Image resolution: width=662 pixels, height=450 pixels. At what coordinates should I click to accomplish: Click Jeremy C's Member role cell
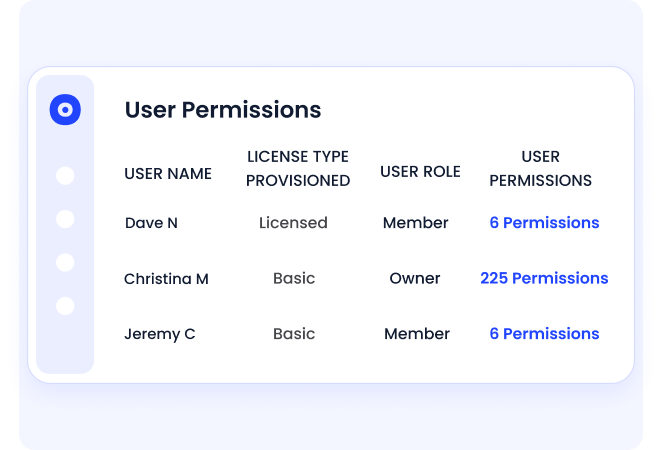pos(417,334)
